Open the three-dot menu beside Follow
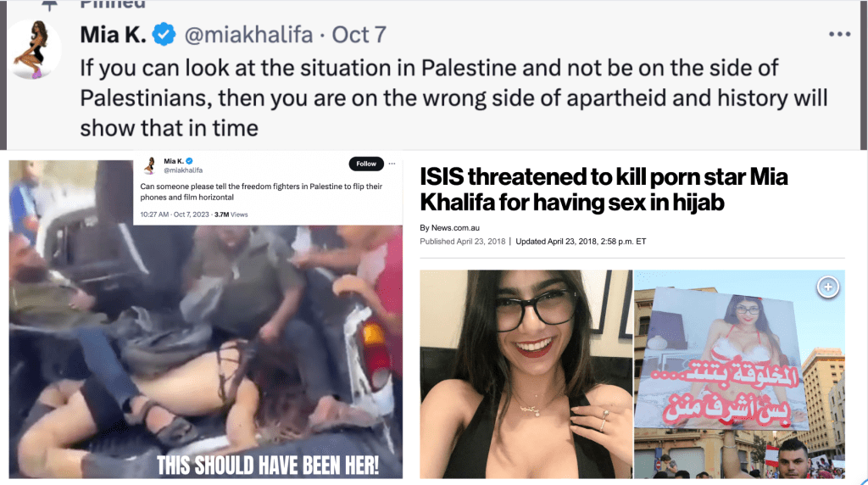This screenshot has width=868, height=485. click(x=392, y=164)
